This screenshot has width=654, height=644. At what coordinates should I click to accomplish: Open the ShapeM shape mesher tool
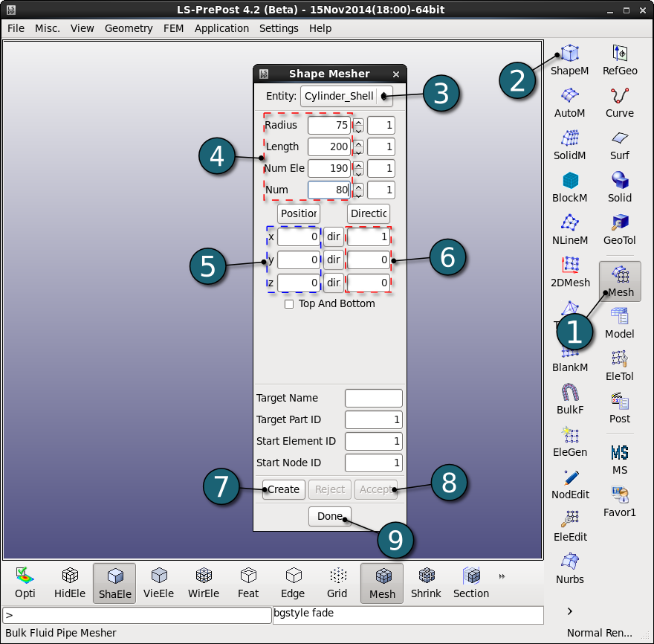pyautogui.click(x=569, y=60)
